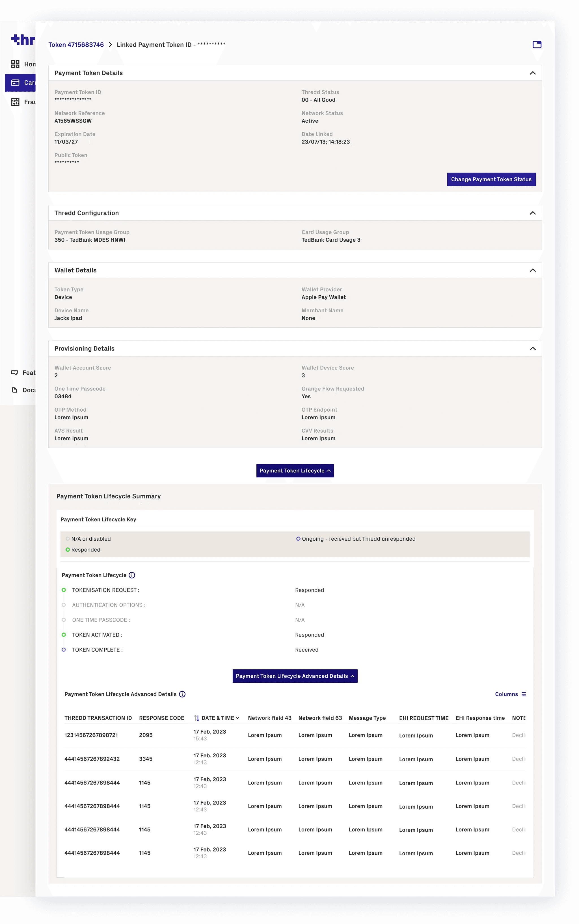The height and width of the screenshot is (924, 579).
Task: Open Home from the sidebar grid icon
Action: point(15,64)
